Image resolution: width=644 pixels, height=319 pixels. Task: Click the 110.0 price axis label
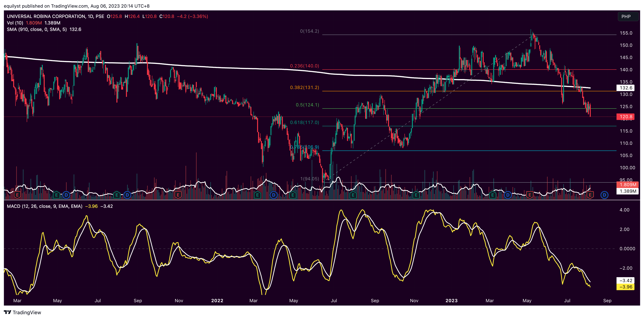[626, 143]
